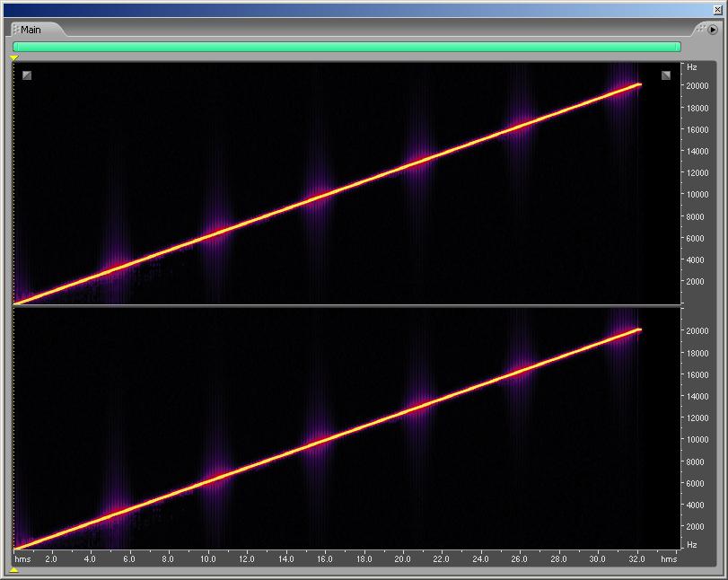The height and width of the screenshot is (580, 728).
Task: Click the 32.0 mark on time ruler
Action: pos(636,559)
